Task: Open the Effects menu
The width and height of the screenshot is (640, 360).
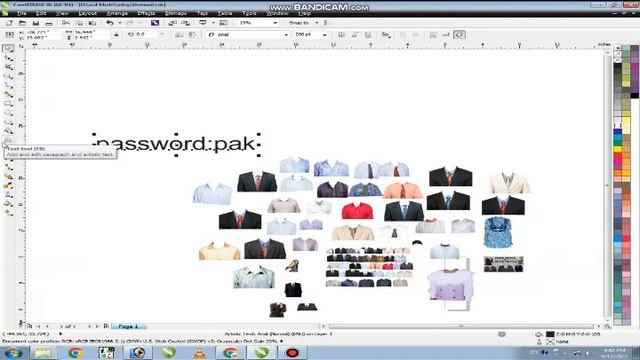Action: (146, 13)
